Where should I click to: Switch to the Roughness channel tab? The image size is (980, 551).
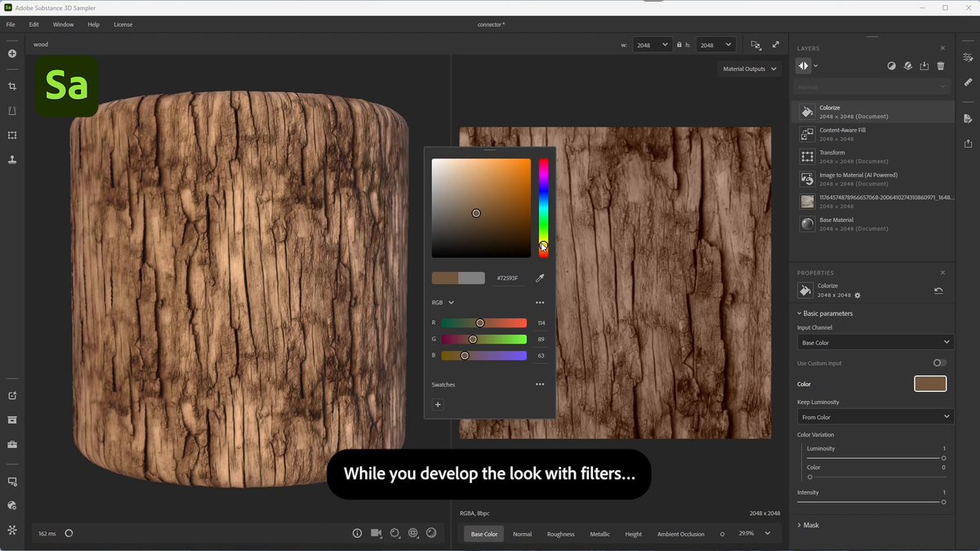coord(561,535)
